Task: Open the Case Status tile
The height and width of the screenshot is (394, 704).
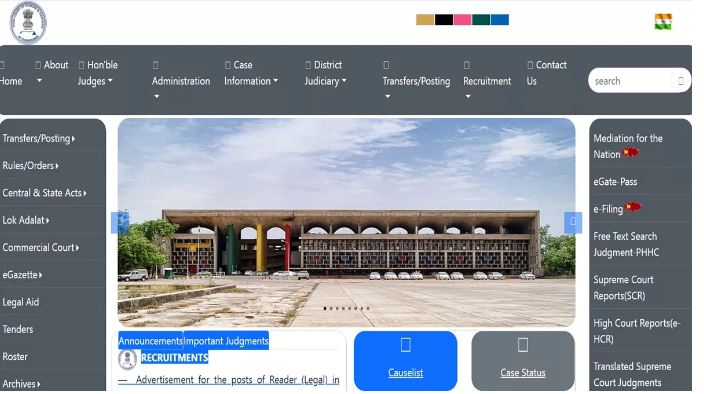Action: point(523,361)
